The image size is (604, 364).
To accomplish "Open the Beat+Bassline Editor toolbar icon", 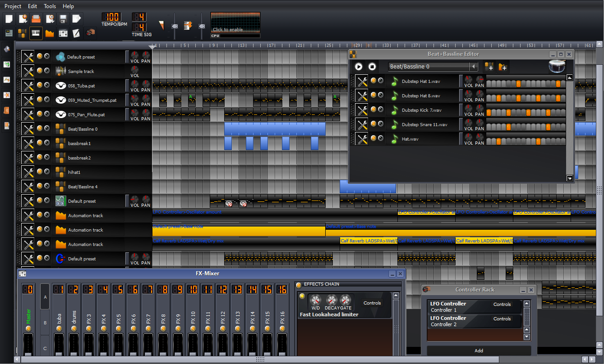I will click(22, 33).
